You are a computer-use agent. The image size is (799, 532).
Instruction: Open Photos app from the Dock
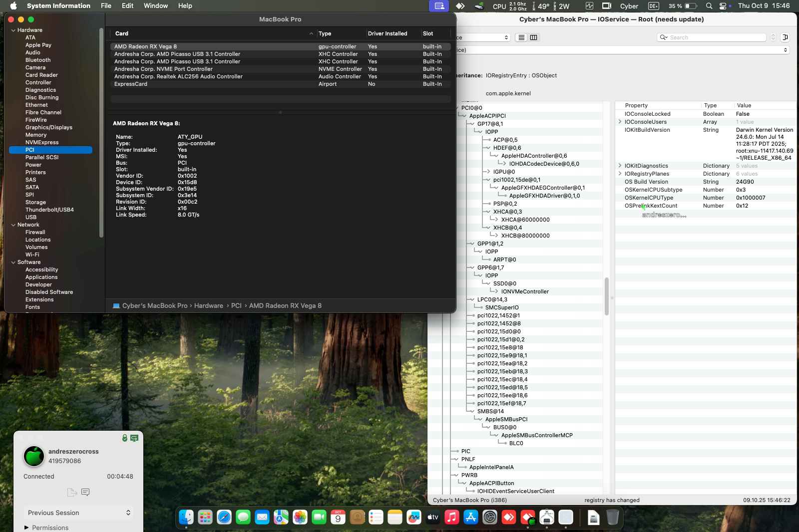click(x=300, y=518)
